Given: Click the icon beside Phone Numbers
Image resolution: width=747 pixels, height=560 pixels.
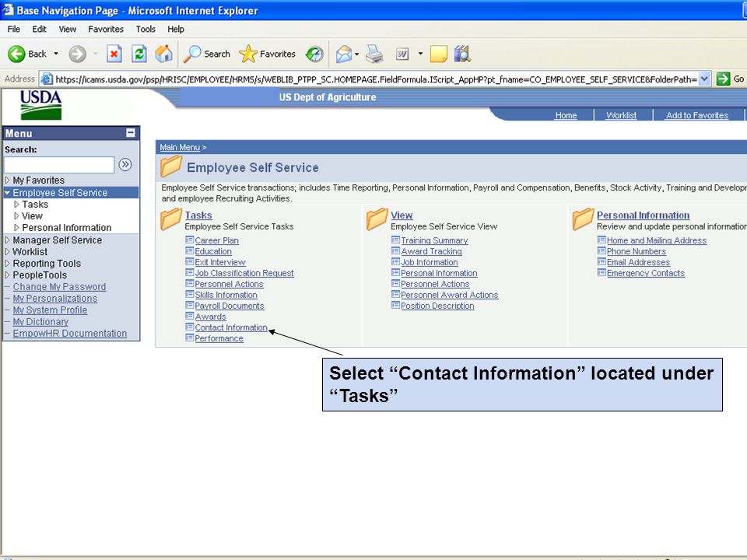Looking at the screenshot, I should click(x=601, y=251).
